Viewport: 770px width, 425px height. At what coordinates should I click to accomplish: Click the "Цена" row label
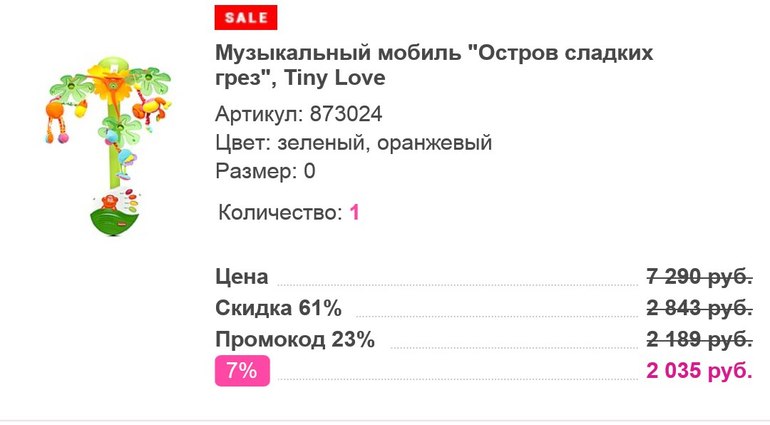tap(242, 276)
